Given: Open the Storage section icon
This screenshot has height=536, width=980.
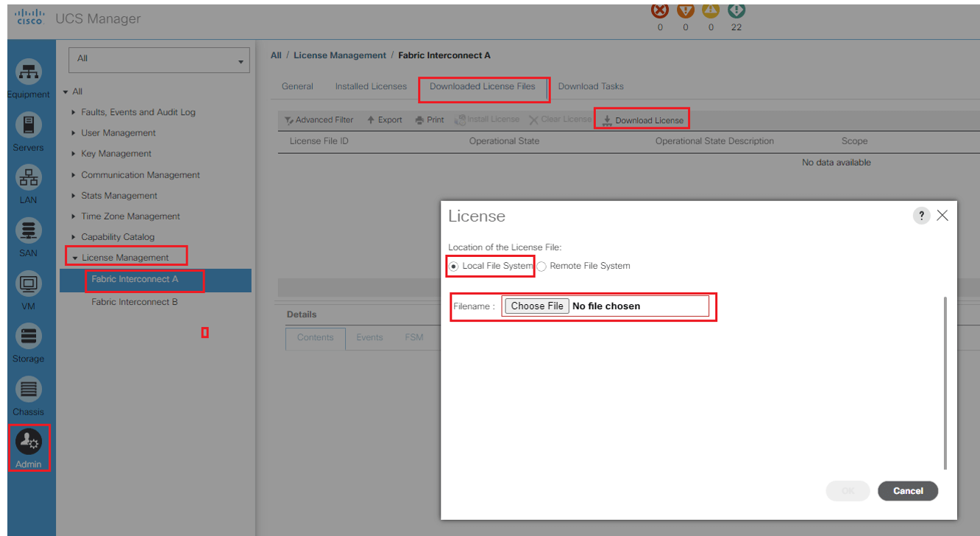Looking at the screenshot, I should pyautogui.click(x=29, y=336).
